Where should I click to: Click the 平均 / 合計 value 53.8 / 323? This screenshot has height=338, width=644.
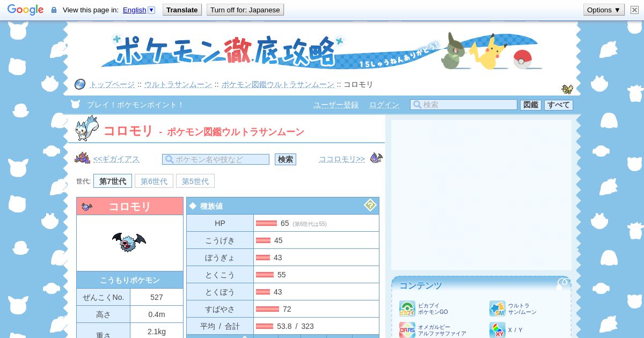click(x=295, y=326)
